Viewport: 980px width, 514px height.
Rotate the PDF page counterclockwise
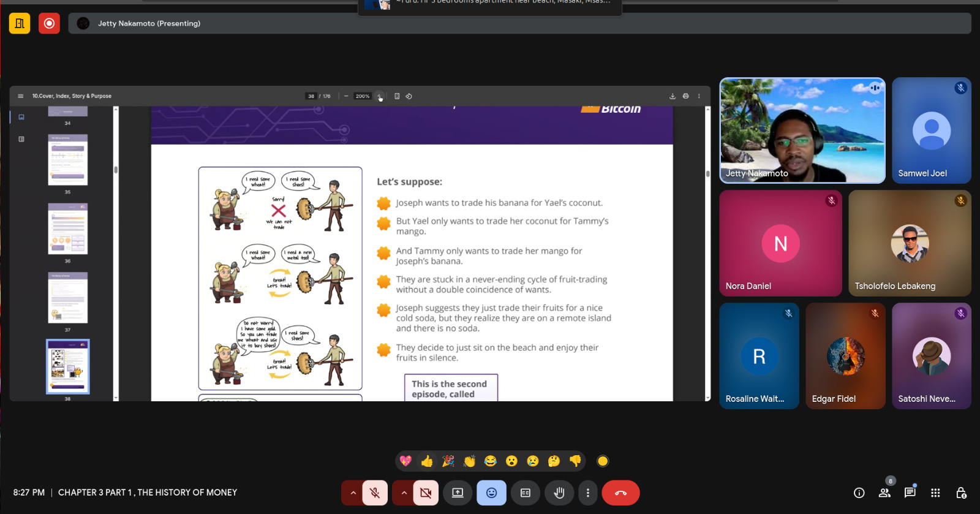pos(409,96)
